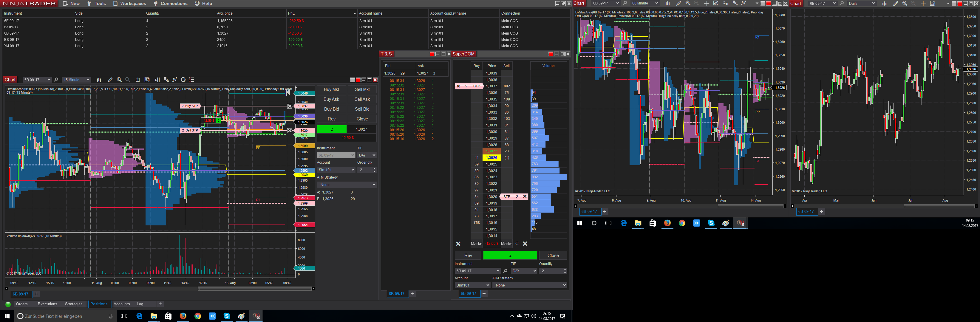Open Chrome from the right taskbar
This screenshot has width=980, height=322.
(x=682, y=223)
